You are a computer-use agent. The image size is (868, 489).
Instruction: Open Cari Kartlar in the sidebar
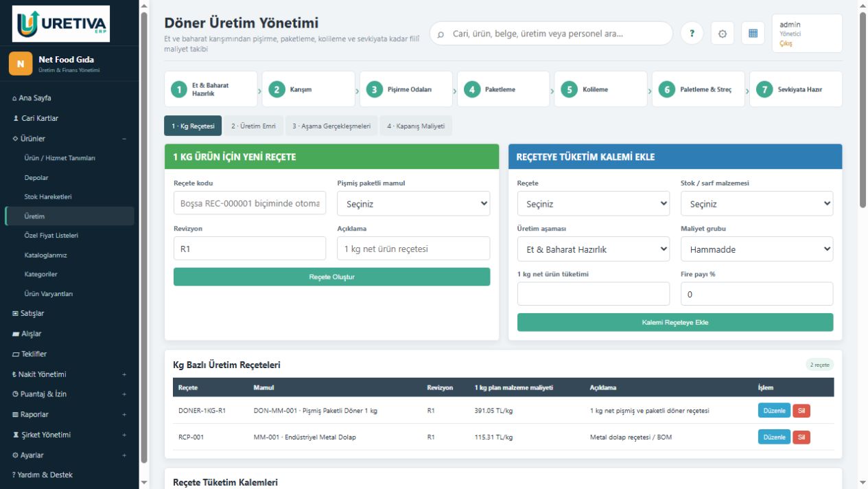40,118
